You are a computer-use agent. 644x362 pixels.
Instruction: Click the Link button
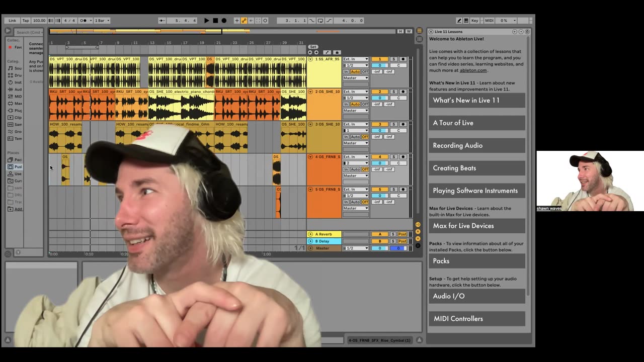pyautogui.click(x=12, y=21)
